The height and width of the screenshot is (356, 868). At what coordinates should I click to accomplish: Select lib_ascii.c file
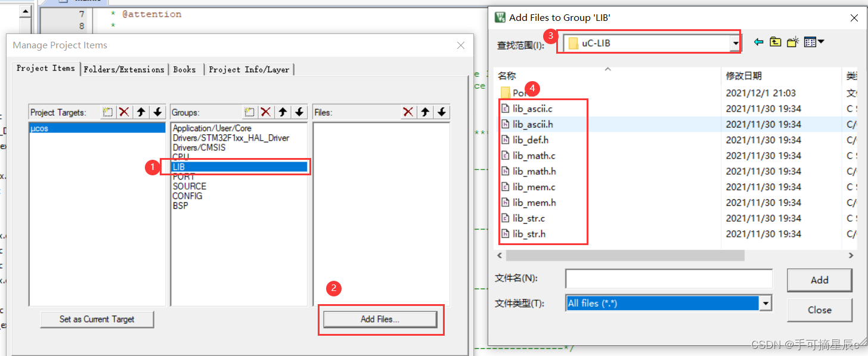coord(526,109)
